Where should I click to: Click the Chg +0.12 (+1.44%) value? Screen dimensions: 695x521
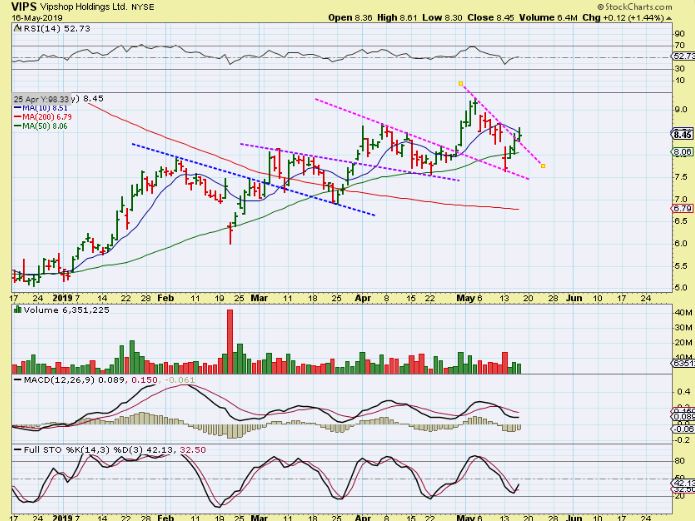pos(623,18)
